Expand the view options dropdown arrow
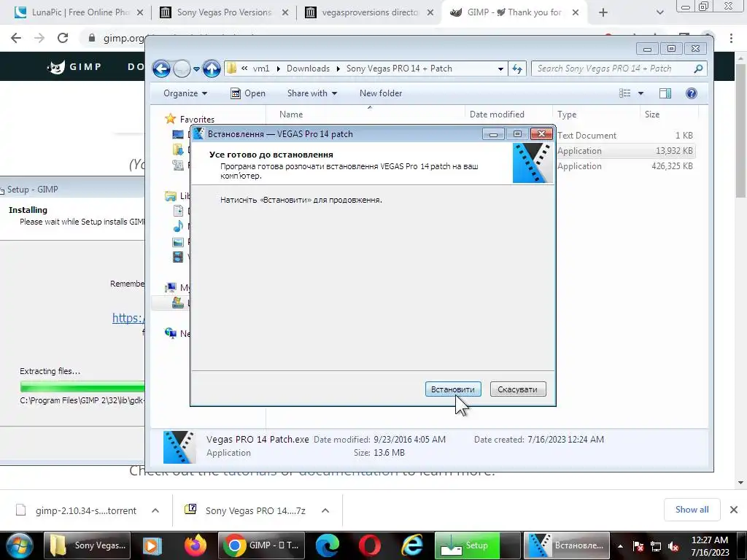This screenshot has width=747, height=560. click(640, 93)
